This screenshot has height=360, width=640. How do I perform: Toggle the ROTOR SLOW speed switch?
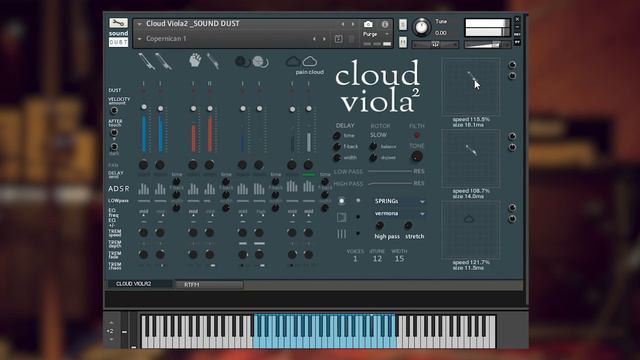tap(378, 135)
